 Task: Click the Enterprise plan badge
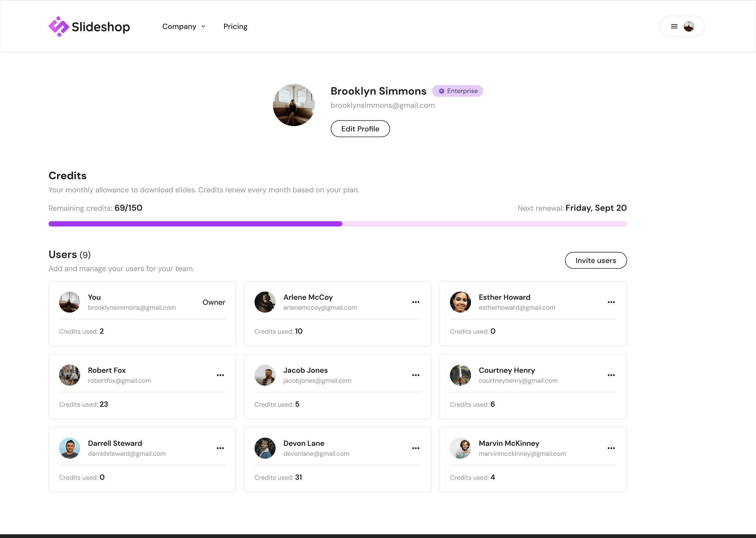click(457, 91)
